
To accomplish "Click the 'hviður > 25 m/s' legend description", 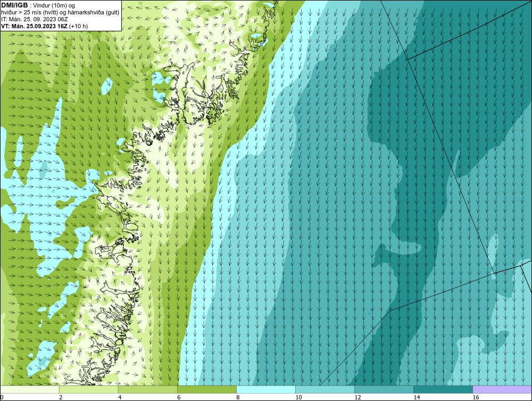I will pos(60,13).
